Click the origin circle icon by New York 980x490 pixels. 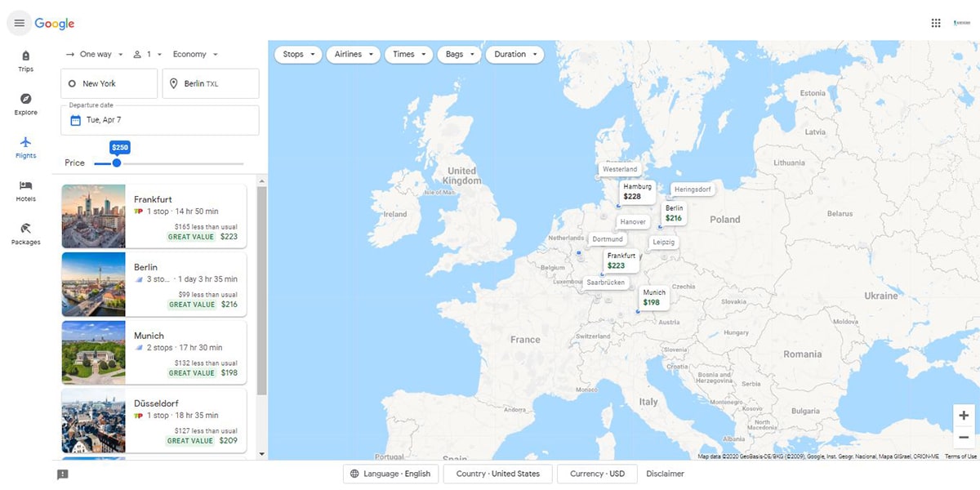pyautogui.click(x=73, y=83)
